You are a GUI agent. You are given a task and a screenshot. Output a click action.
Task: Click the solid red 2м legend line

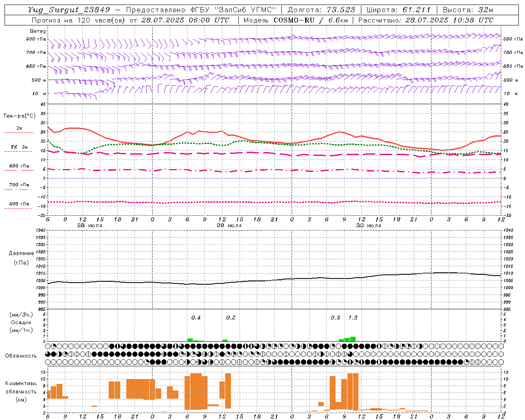[x=19, y=133]
